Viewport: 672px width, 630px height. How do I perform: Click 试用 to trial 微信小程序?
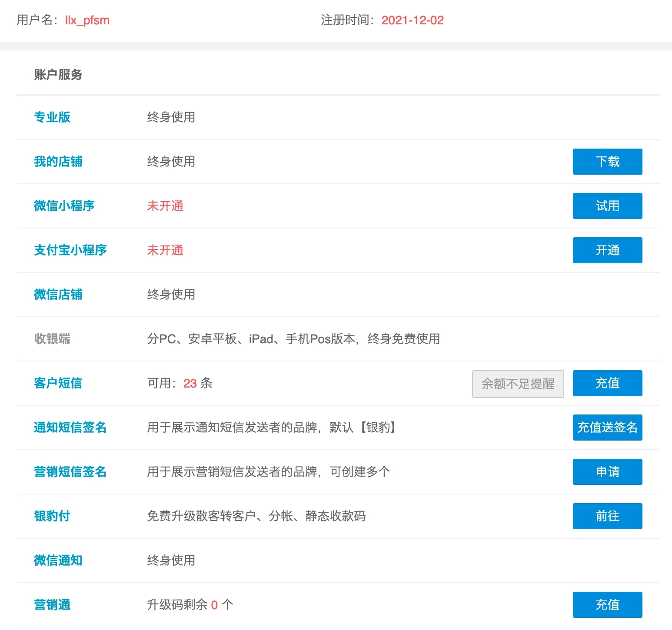607,206
